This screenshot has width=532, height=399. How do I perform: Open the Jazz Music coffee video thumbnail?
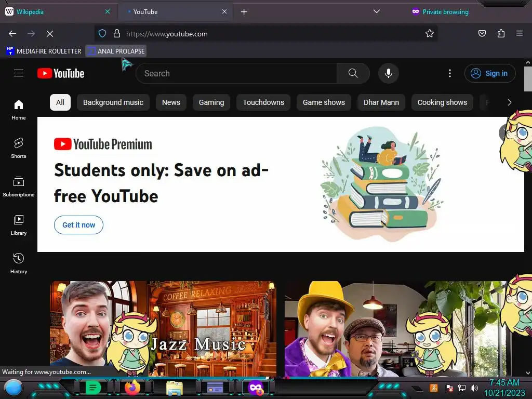[163, 328]
